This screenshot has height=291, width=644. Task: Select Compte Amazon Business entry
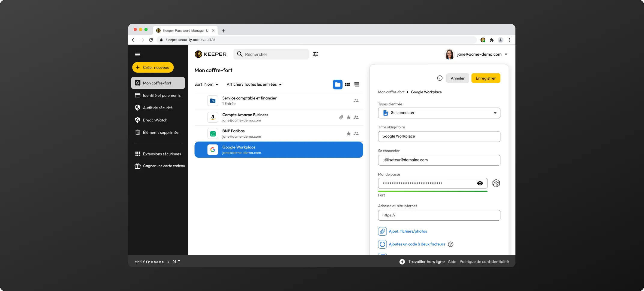tap(279, 117)
